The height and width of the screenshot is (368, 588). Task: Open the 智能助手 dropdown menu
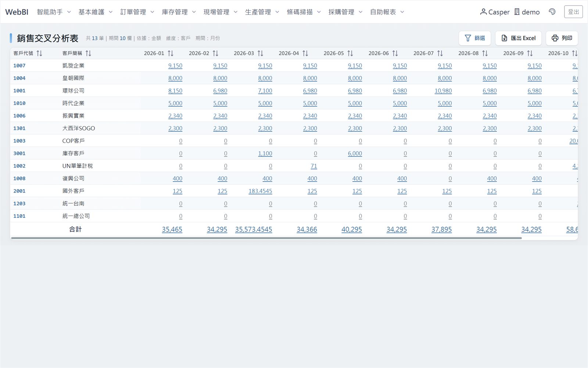[54, 12]
